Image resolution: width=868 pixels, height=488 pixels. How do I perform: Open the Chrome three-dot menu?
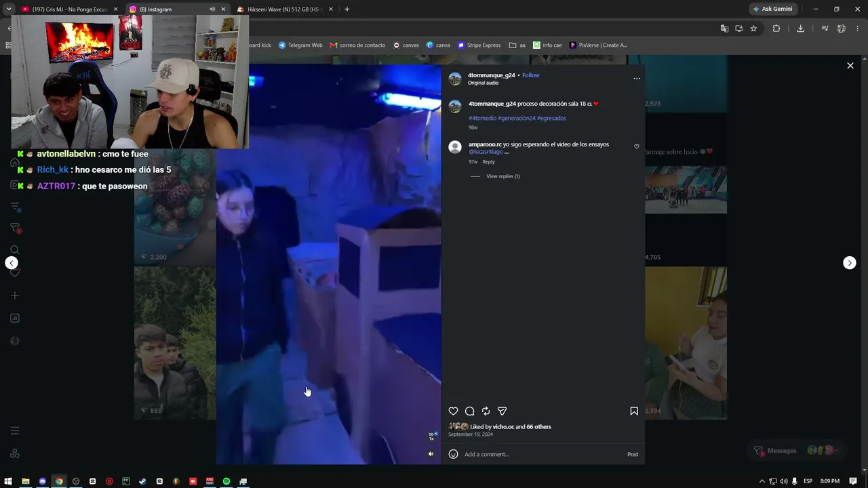point(858,28)
